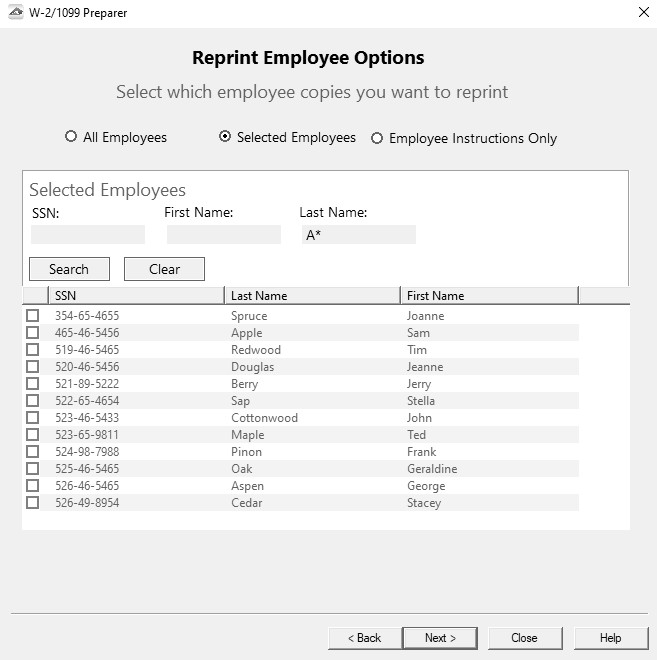Enable the checkbox for Stella Sap
657x660 pixels.
(33, 401)
